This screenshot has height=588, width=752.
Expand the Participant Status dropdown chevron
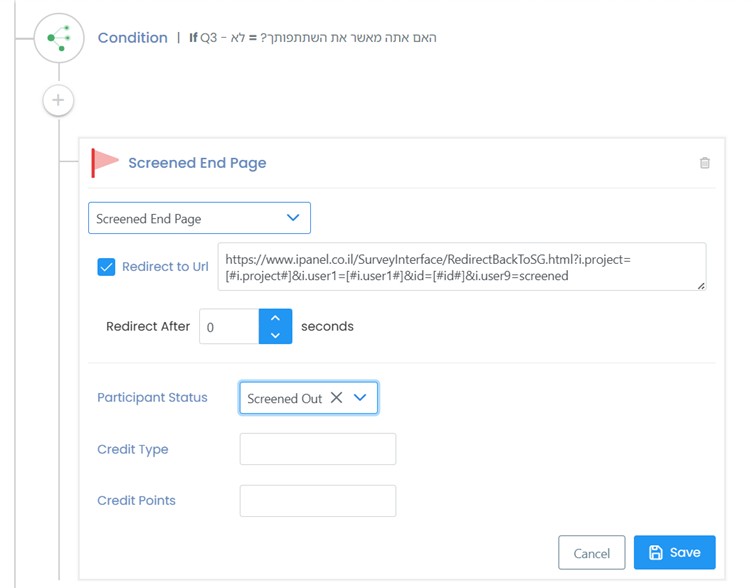pyautogui.click(x=360, y=398)
